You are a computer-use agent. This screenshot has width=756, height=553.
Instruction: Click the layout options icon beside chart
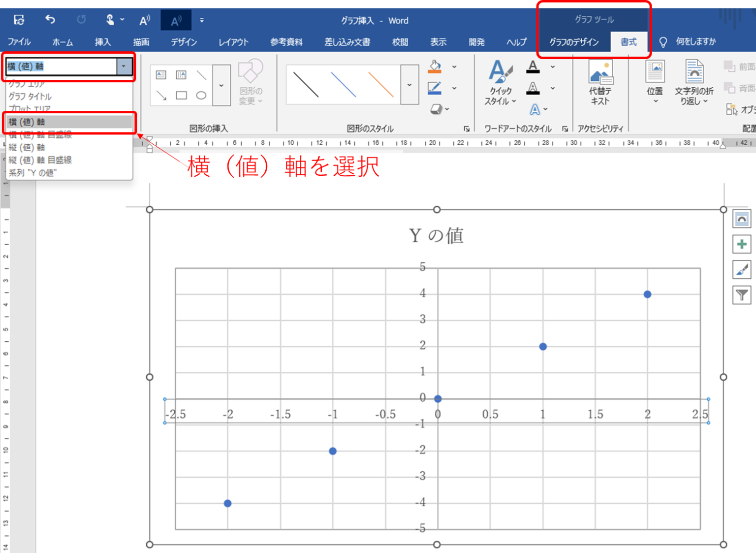click(x=741, y=219)
